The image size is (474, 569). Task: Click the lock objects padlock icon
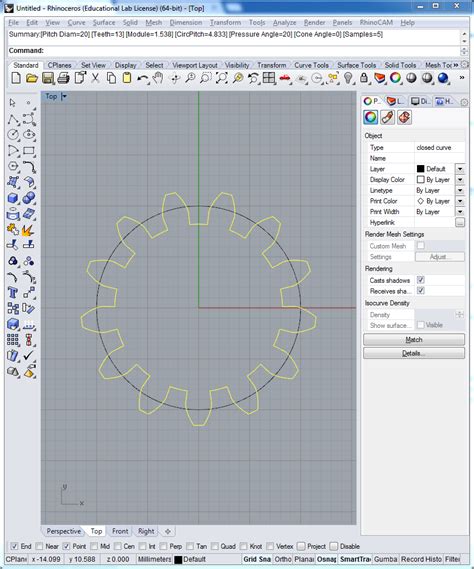point(364,78)
